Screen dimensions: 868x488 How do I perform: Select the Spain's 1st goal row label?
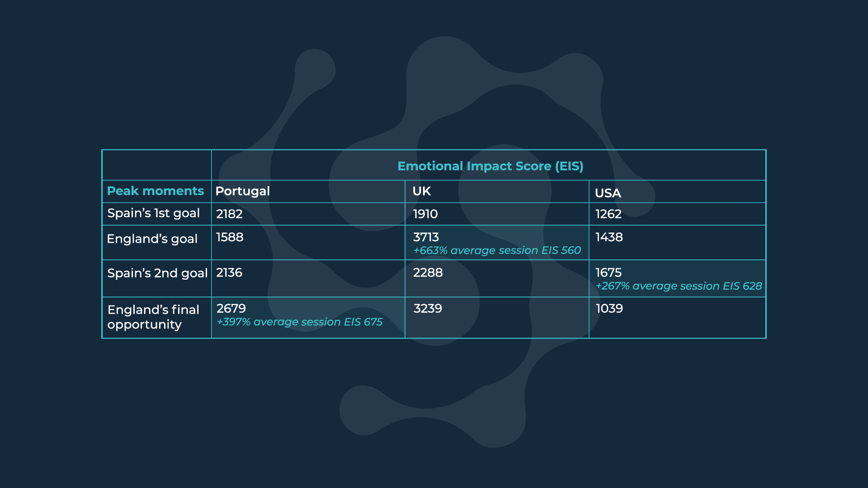point(153,213)
